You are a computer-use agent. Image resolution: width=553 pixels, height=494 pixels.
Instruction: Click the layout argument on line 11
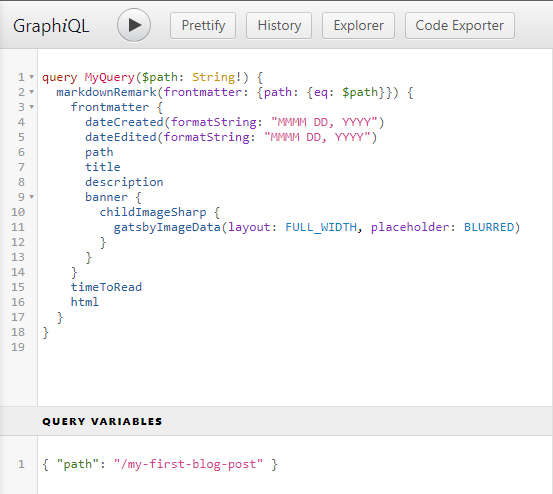pyautogui.click(x=249, y=227)
